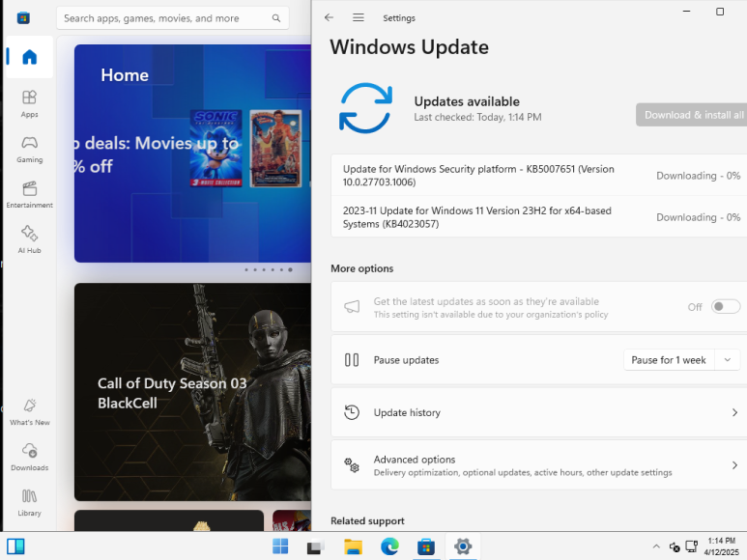Go back in Settings window
This screenshot has height=560, width=747.
tap(329, 17)
